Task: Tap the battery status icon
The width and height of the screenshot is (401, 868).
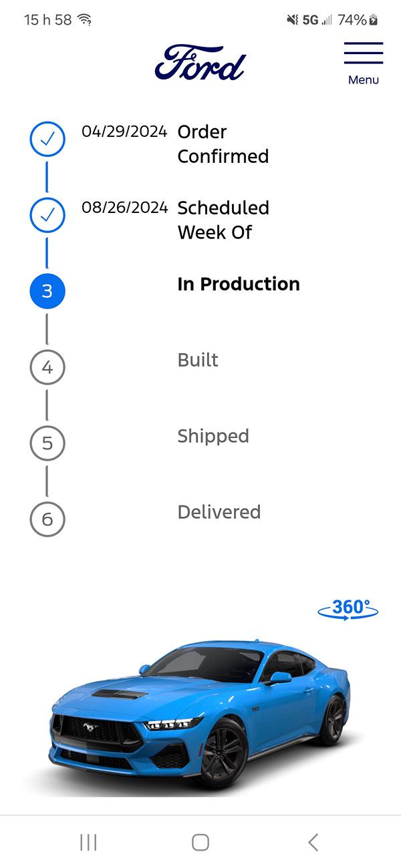Action: [374, 20]
